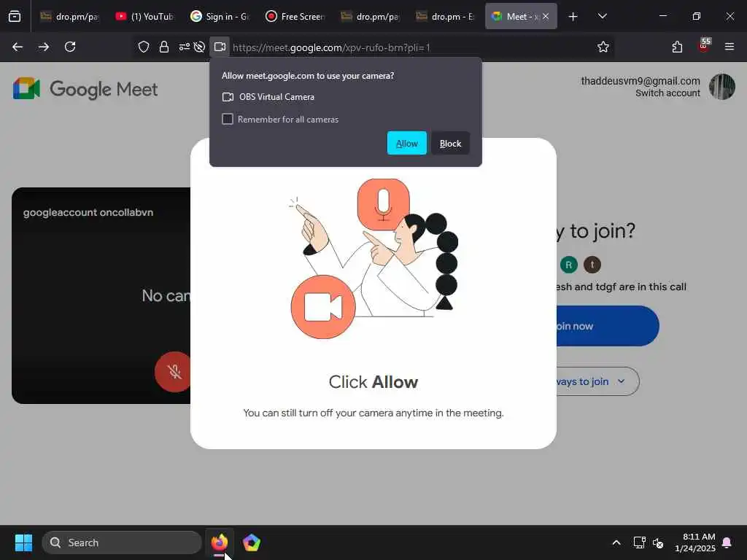
Task: Open the Firefox View button
Action: [15, 16]
